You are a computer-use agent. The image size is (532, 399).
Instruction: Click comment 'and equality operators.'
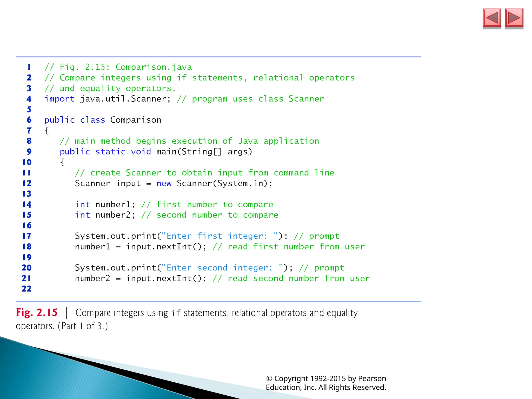(x=110, y=88)
